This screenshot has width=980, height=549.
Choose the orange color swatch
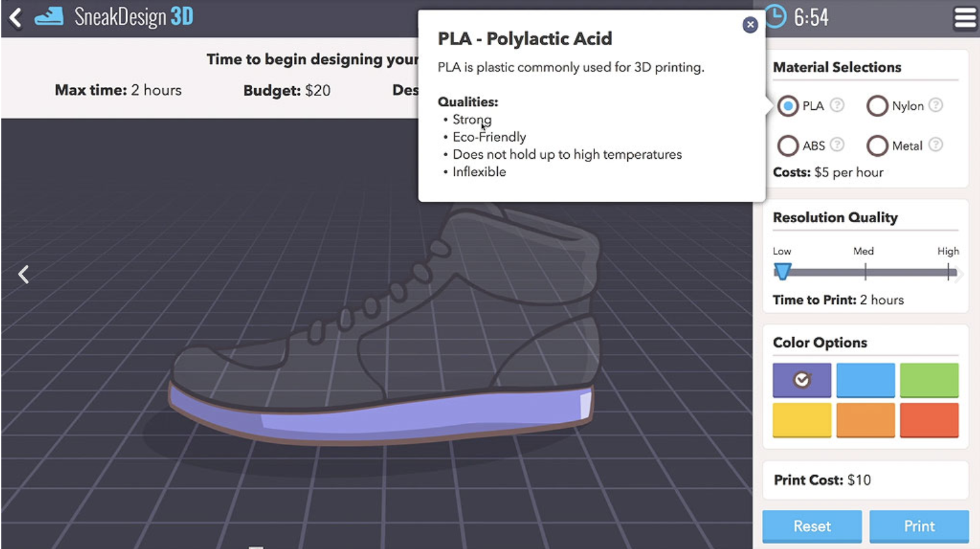866,420
